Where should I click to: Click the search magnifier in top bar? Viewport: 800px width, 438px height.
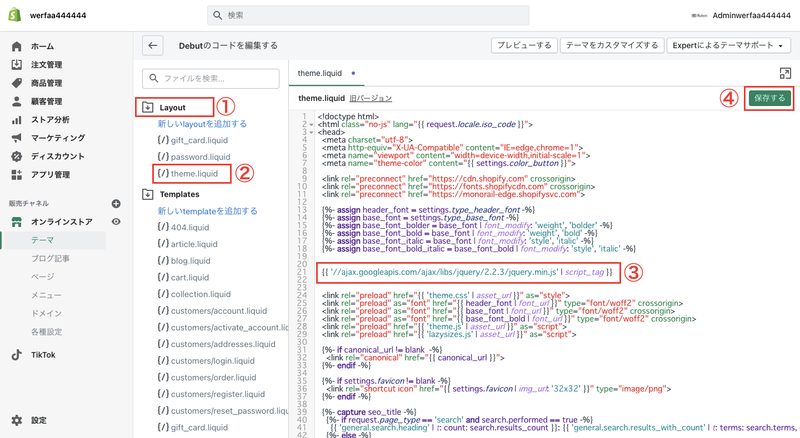[217, 15]
